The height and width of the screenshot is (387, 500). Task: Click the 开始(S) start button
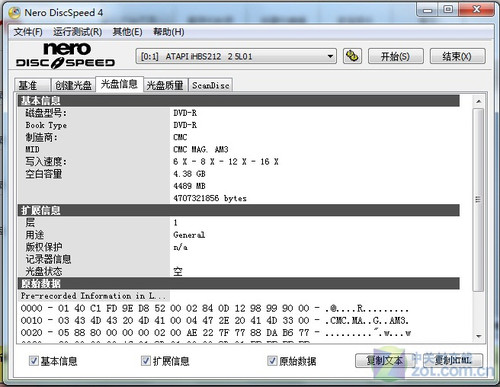[x=396, y=56]
